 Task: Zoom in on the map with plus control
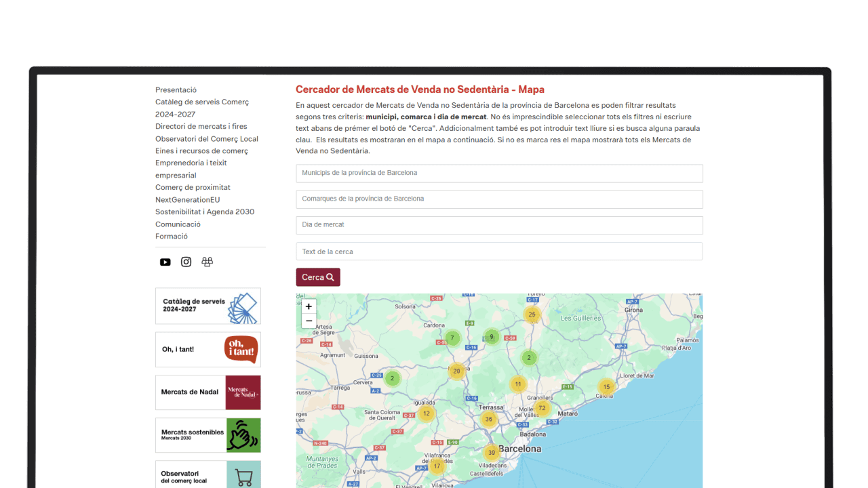309,306
